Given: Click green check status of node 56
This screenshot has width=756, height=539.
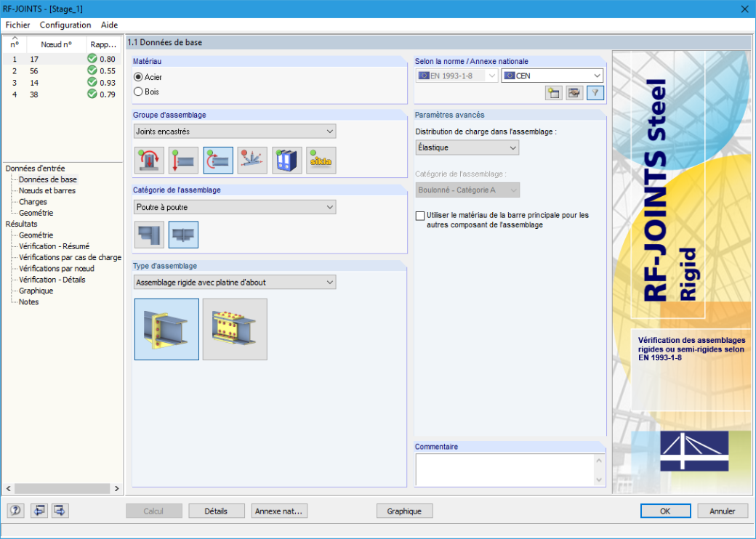Looking at the screenshot, I should point(92,70).
